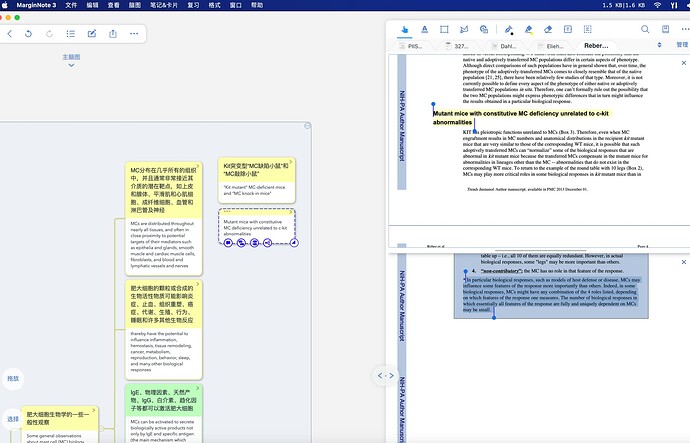The width and height of the screenshot is (690, 443).
Task: Click the 管理 manage link
Action: coord(682,45)
